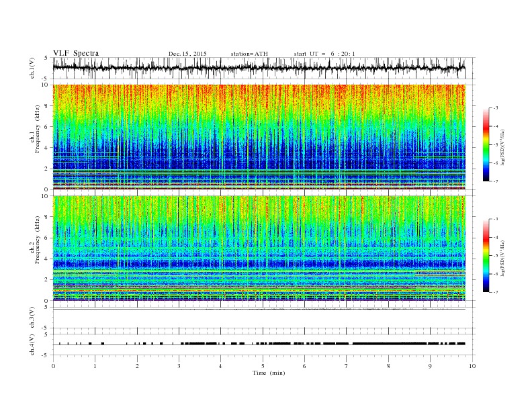Click the "-3" tick on ch.1 color bar
This screenshot has height=411, width=532.
click(495, 108)
